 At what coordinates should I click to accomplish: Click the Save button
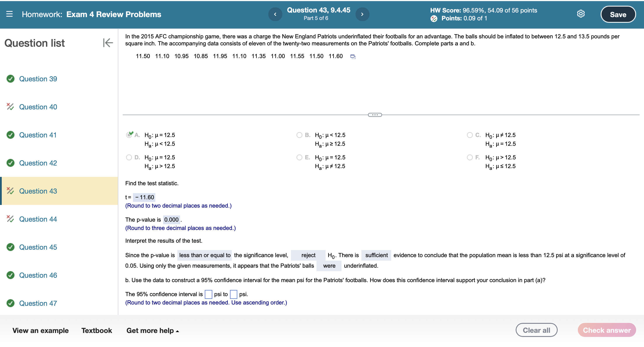(x=618, y=14)
